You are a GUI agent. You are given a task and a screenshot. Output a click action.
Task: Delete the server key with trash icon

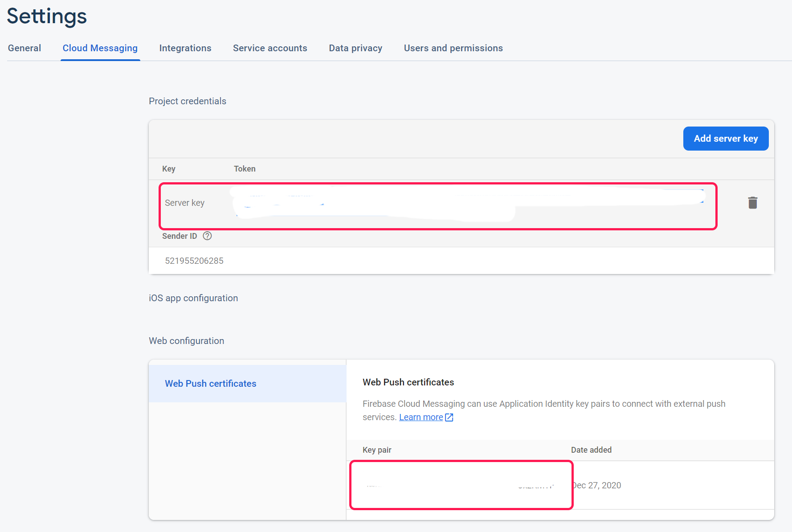[x=752, y=203]
